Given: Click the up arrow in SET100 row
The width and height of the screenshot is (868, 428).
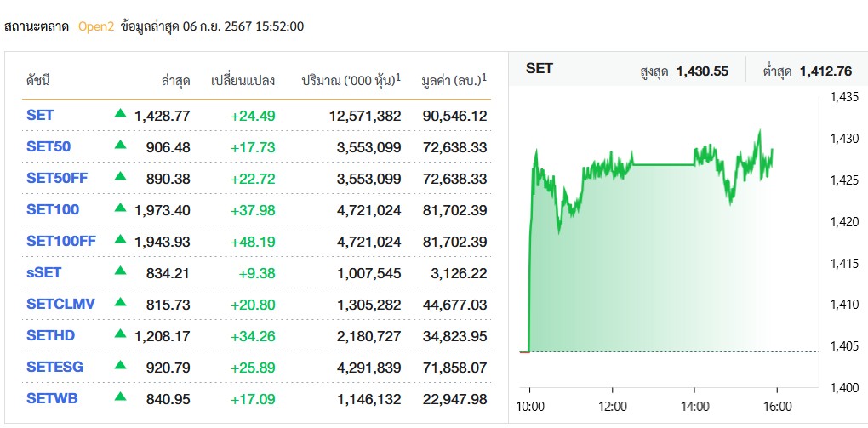Looking at the screenshot, I should point(120,208).
